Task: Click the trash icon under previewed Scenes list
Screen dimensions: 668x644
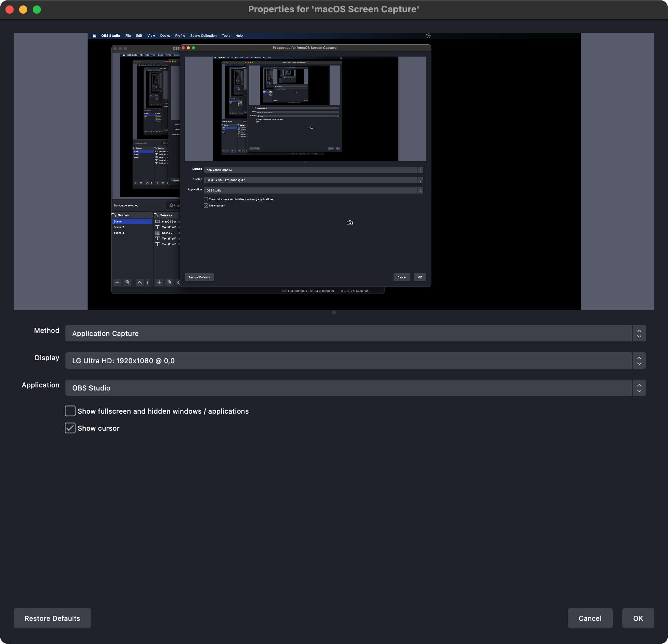Action: coord(127,282)
